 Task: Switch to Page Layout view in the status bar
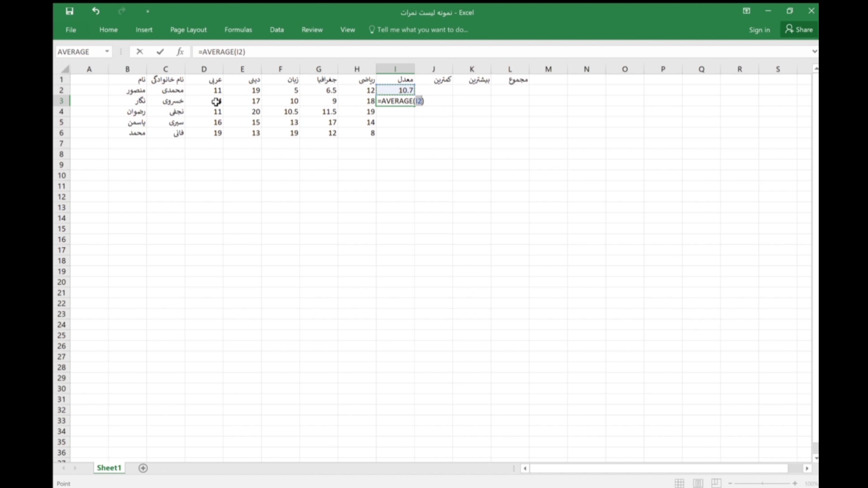pos(698,483)
